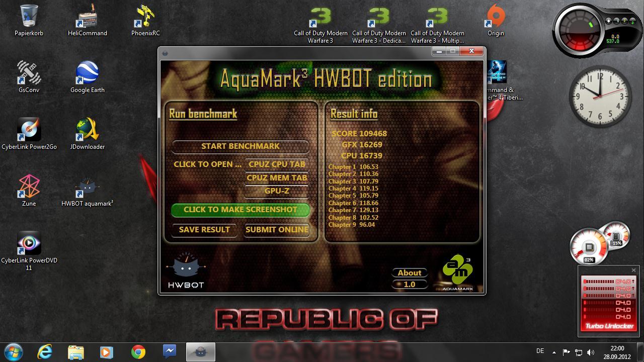The height and width of the screenshot is (362, 644).
Task: Click the HWBOT cat logo in AquaMark
Action: click(186, 270)
